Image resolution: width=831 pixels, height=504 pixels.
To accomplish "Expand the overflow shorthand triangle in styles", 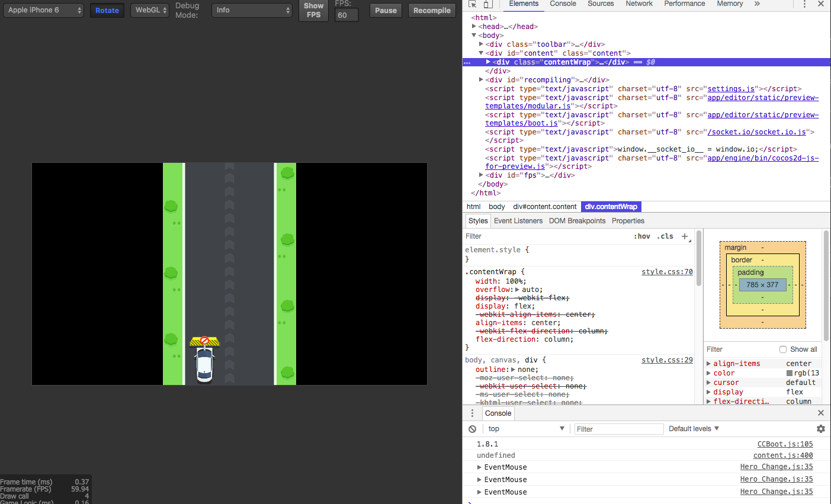I will click(517, 290).
